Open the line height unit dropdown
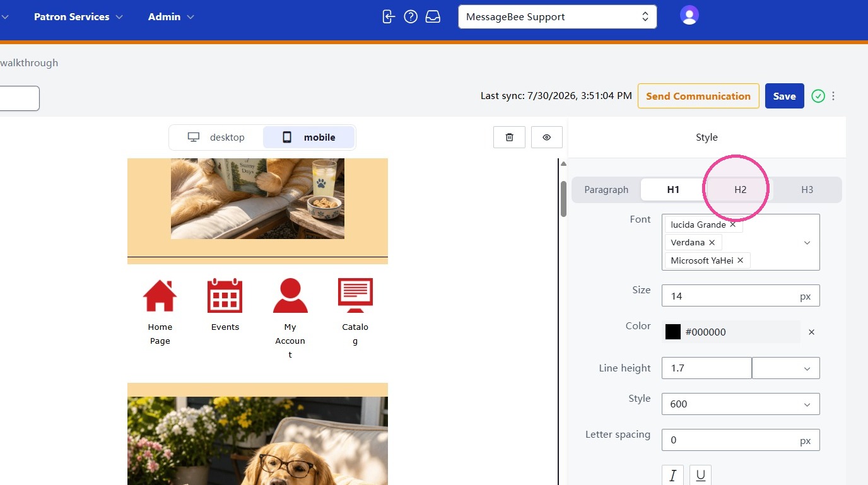This screenshot has width=868, height=485. tap(786, 368)
